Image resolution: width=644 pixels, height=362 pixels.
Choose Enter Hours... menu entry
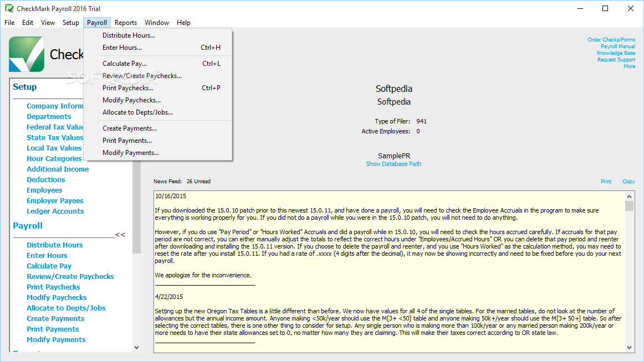[158, 48]
